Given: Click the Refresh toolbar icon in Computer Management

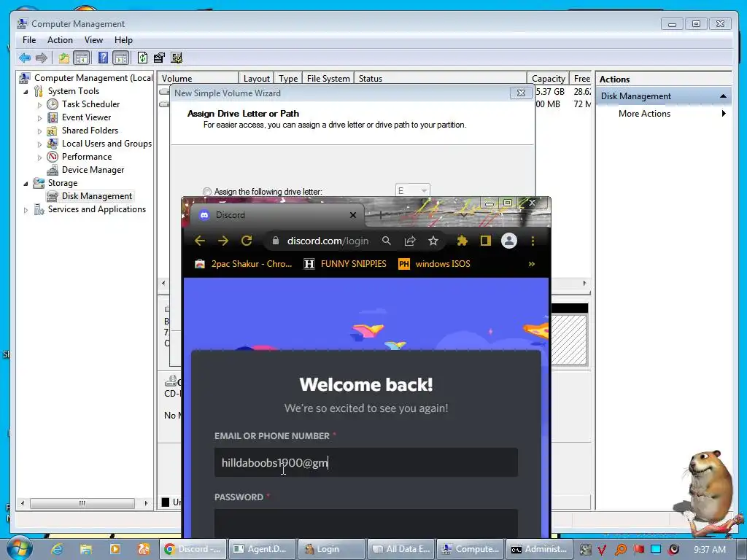Looking at the screenshot, I should (x=142, y=58).
